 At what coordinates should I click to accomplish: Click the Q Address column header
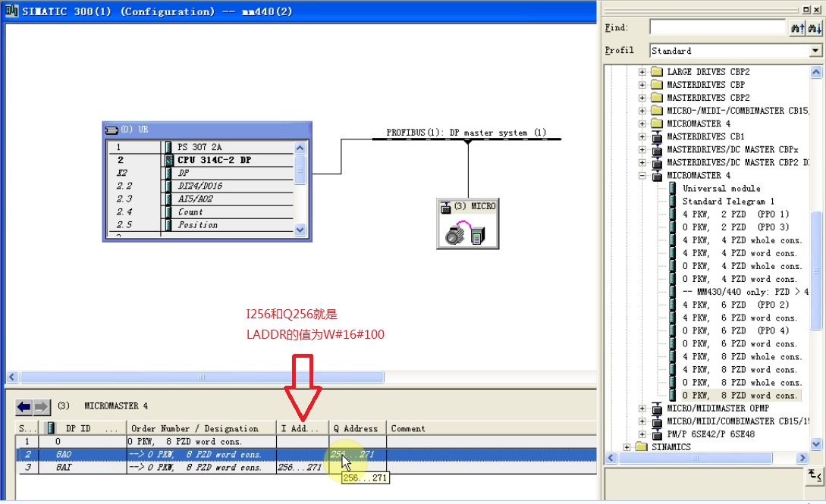(356, 428)
